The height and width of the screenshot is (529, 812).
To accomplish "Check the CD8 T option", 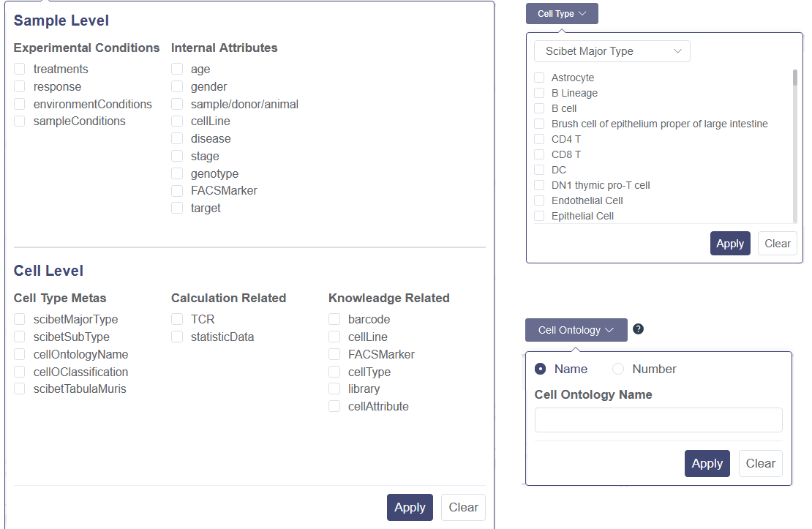I will click(x=539, y=154).
